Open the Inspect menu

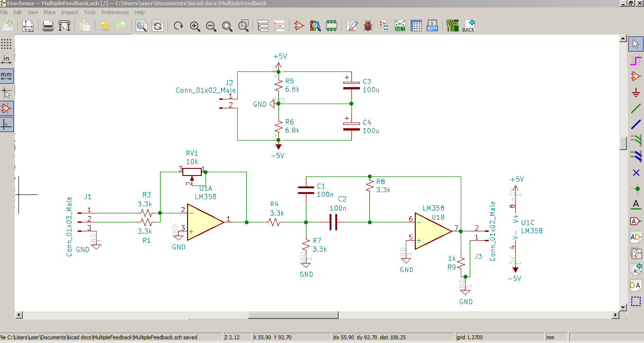69,12
